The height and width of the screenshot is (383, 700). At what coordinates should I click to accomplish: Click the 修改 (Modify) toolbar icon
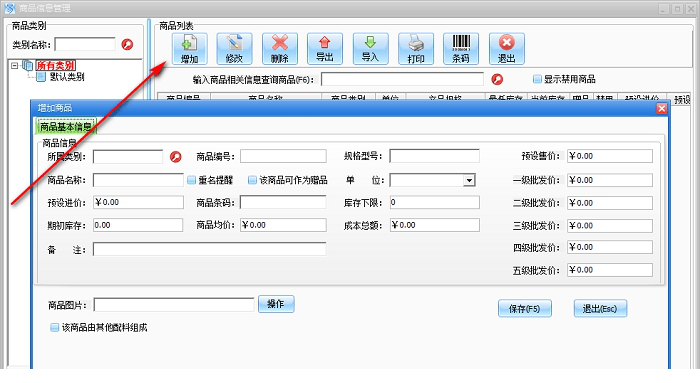point(234,49)
